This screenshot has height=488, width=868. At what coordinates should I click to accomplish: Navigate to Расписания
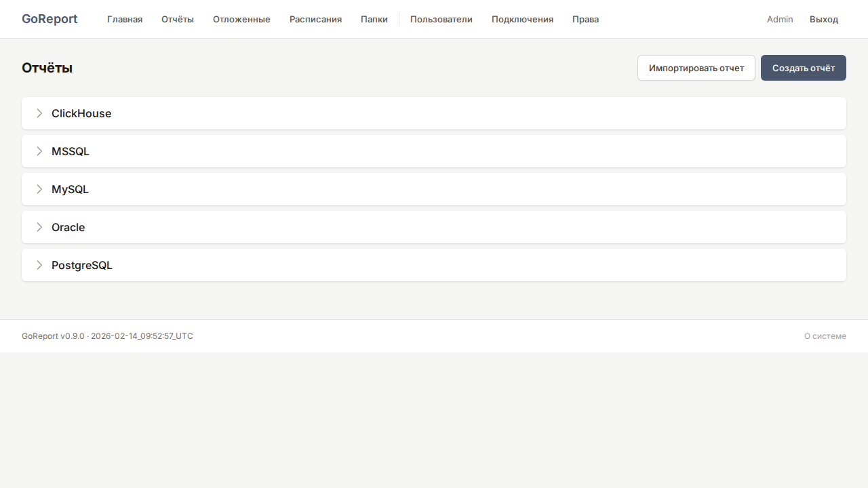(315, 19)
